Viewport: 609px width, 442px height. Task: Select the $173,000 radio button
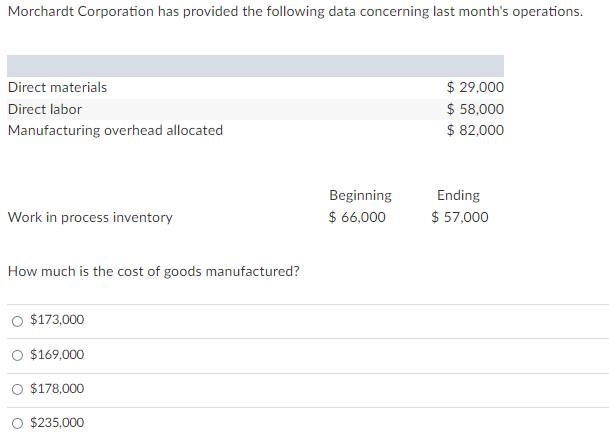coord(17,321)
